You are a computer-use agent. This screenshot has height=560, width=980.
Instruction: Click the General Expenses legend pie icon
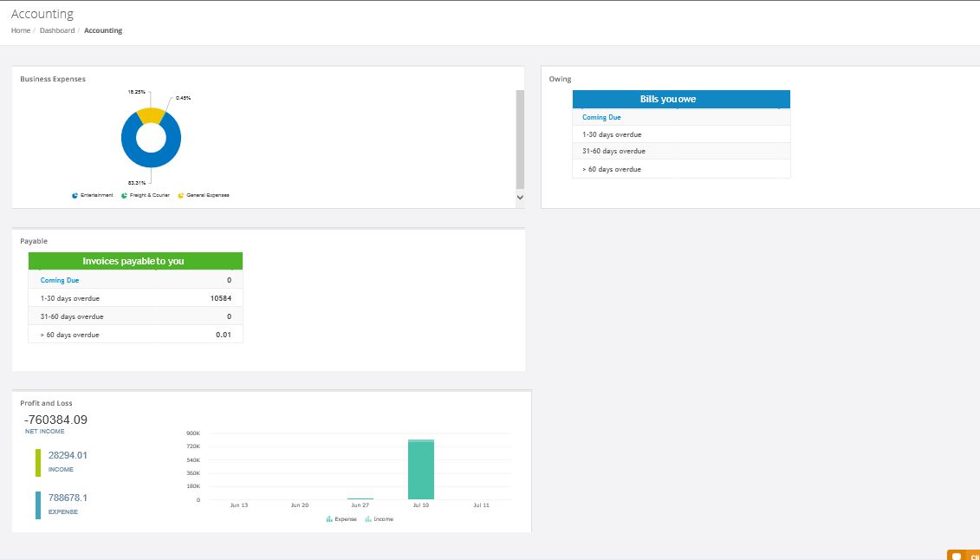pos(180,196)
